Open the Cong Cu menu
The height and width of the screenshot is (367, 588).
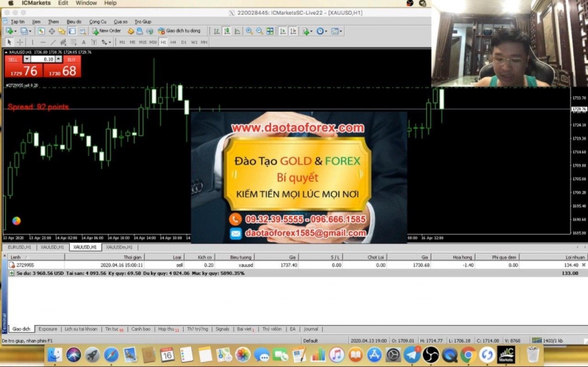(98, 22)
